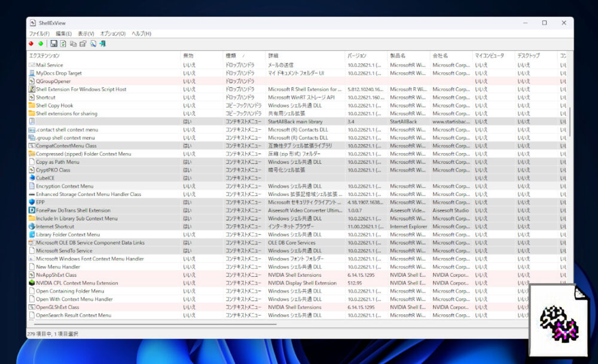The height and width of the screenshot is (364, 598).
Task: Click the FonePaw DoTrans Shell Extension icon
Action: pos(32,210)
